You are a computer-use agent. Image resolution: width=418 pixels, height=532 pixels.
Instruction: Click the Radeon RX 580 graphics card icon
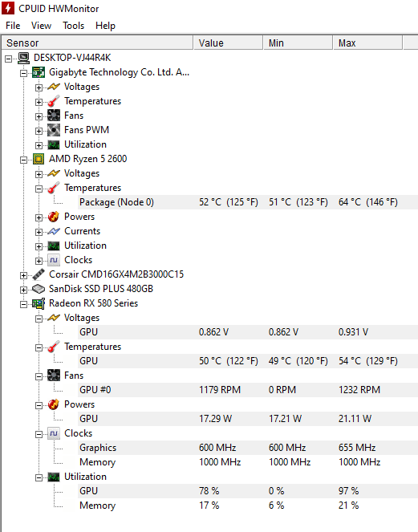39,303
